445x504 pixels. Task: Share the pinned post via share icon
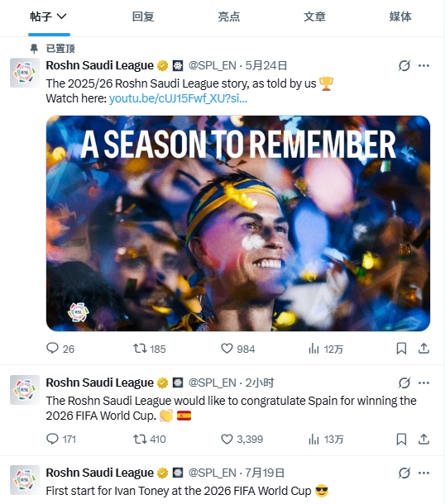point(423,348)
